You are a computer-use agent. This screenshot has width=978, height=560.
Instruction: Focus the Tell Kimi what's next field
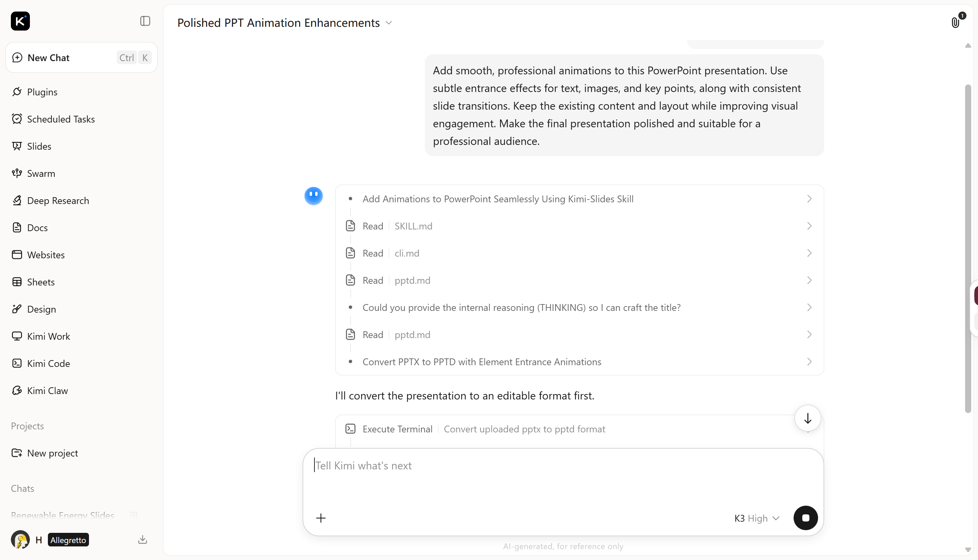pos(563,477)
